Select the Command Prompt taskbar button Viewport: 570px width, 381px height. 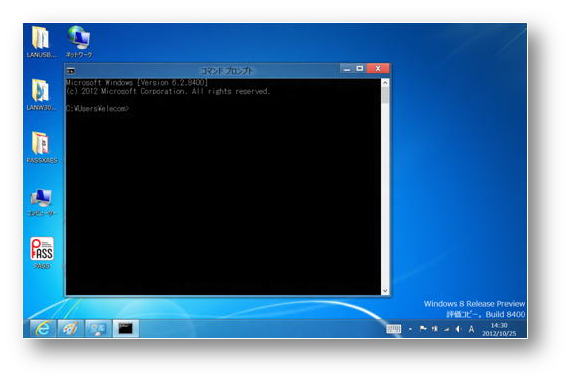126,329
